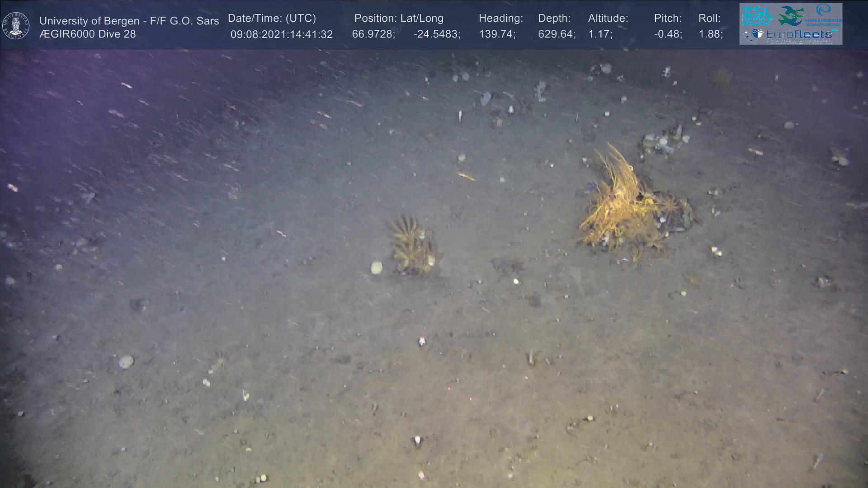Screen dimensions: 868x488
Task: Click the two-fish green and blue logo
Action: pos(790,16)
